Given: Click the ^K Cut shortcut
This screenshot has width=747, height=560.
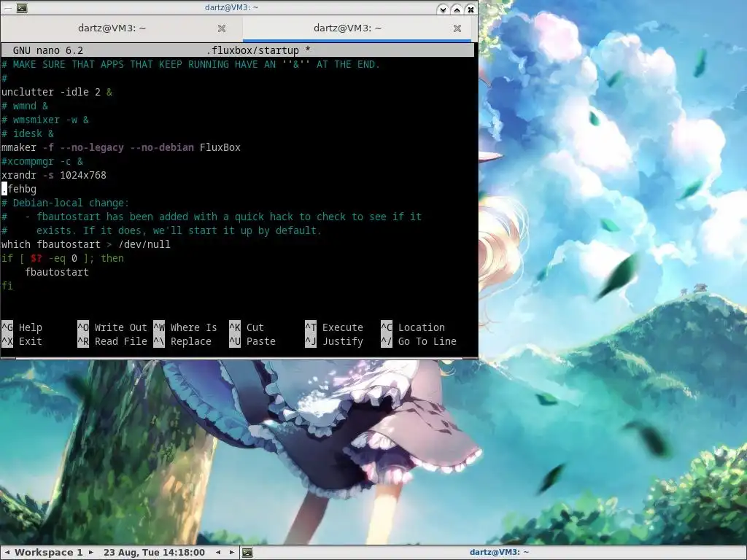Looking at the screenshot, I should pos(247,327).
